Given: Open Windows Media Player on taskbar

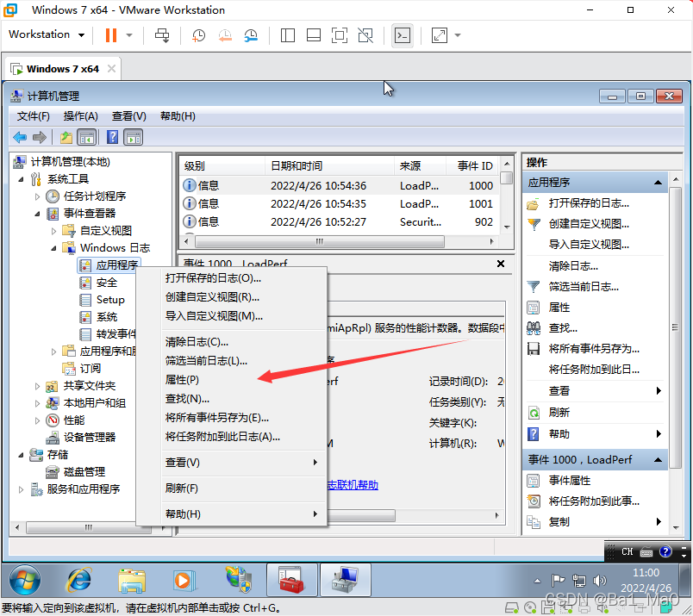Looking at the screenshot, I should (184, 580).
